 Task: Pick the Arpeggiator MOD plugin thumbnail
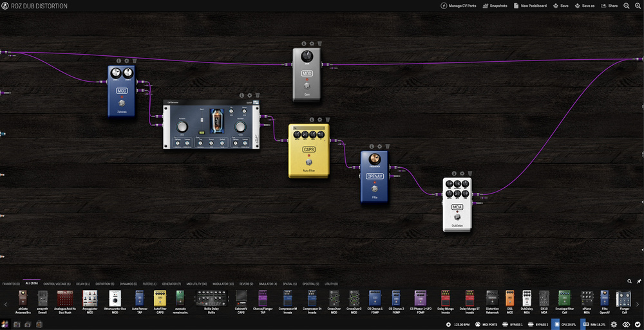90,298
